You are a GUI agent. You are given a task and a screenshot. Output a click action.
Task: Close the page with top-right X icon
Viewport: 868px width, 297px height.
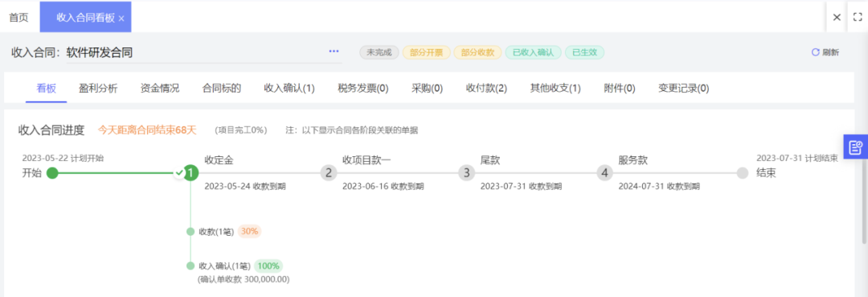coord(837,17)
